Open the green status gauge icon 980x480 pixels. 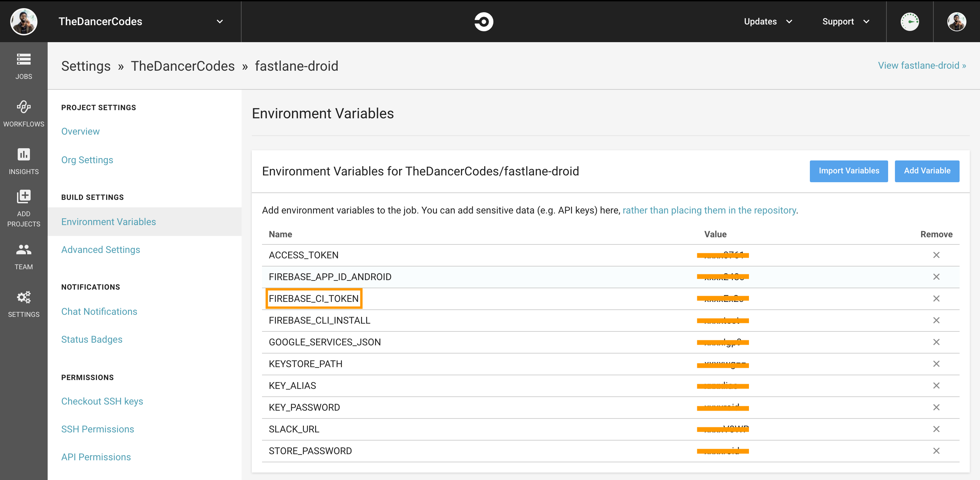coord(909,22)
